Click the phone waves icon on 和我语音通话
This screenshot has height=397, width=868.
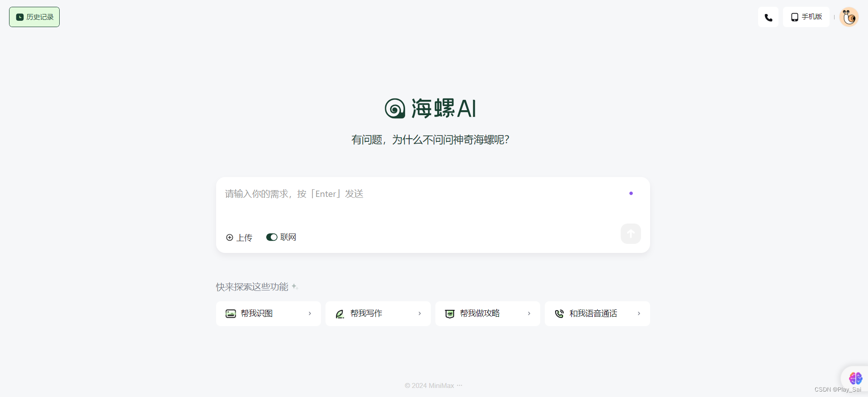click(559, 314)
